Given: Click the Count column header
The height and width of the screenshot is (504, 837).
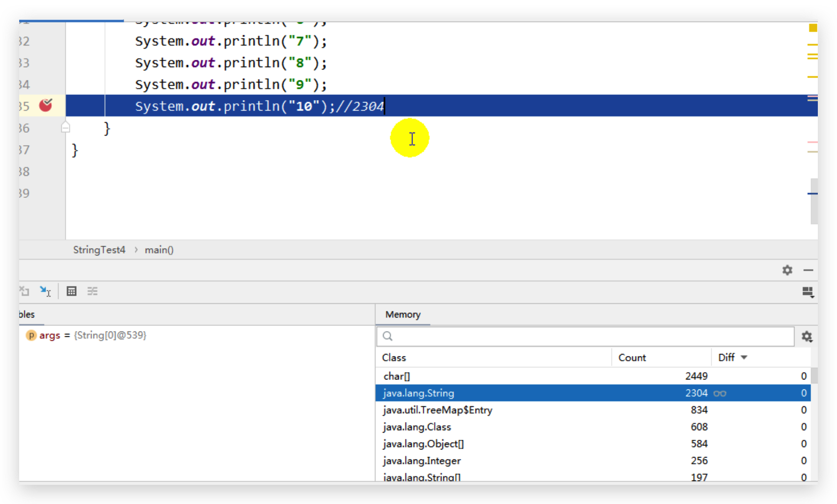Looking at the screenshot, I should click(632, 357).
